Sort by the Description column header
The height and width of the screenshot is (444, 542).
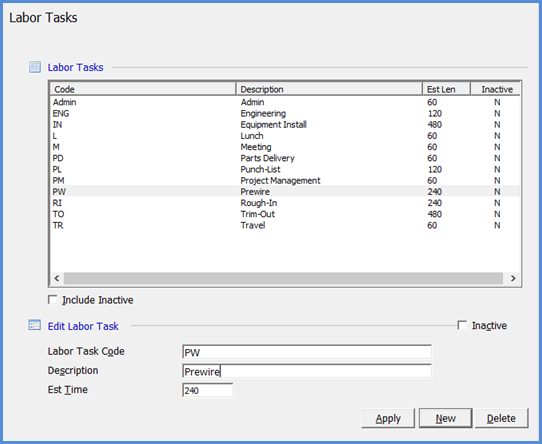(329, 89)
